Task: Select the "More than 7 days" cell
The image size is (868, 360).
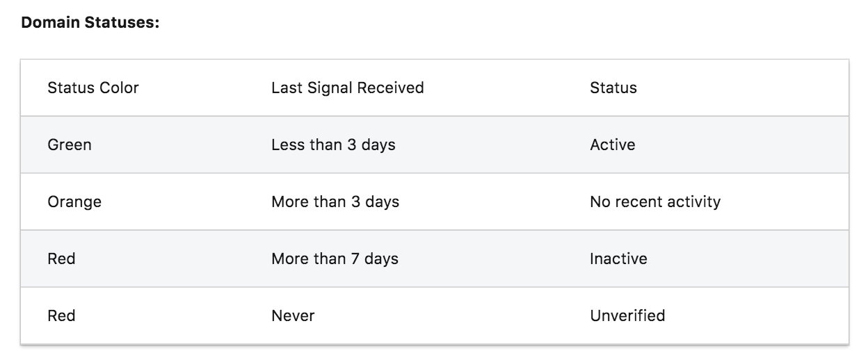Action: coord(335,259)
